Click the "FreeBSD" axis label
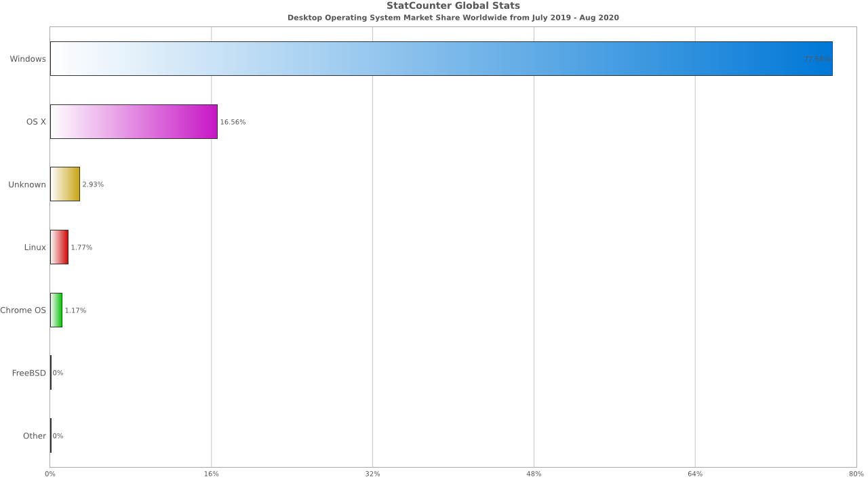Viewport: 868px width, 488px height. coord(29,373)
